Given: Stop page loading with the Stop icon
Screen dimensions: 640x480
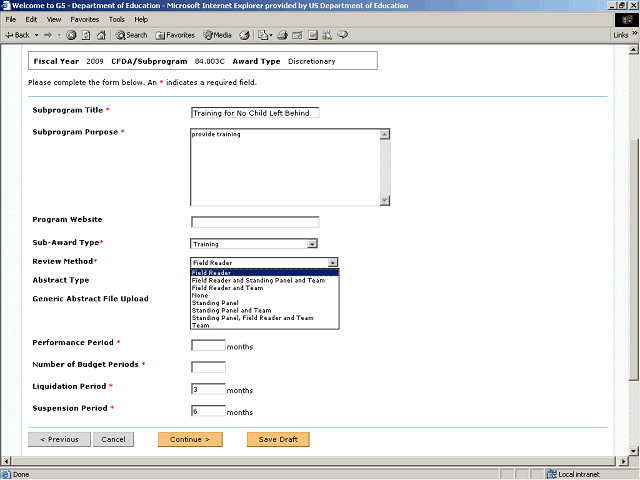Looking at the screenshot, I should coord(71,35).
